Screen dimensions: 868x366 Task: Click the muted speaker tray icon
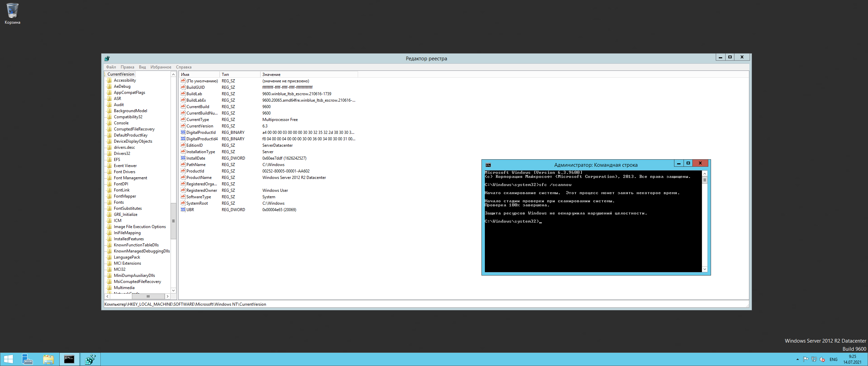[x=822, y=359]
